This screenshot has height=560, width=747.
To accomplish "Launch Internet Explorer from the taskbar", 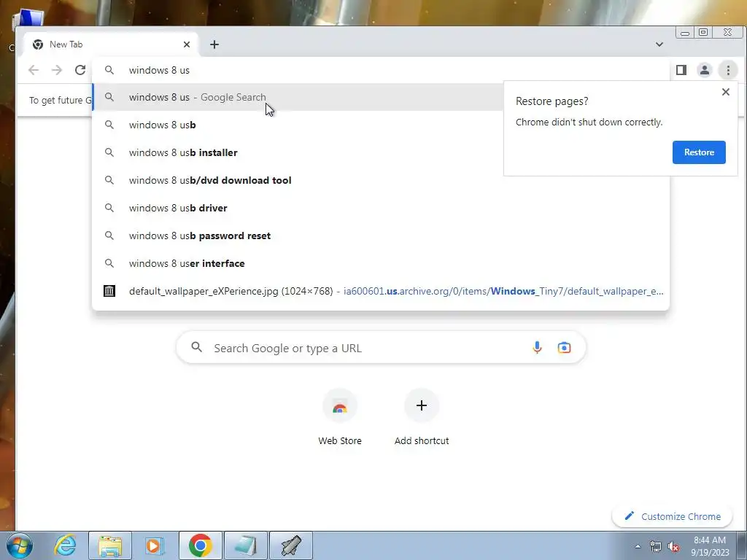I will [65, 545].
